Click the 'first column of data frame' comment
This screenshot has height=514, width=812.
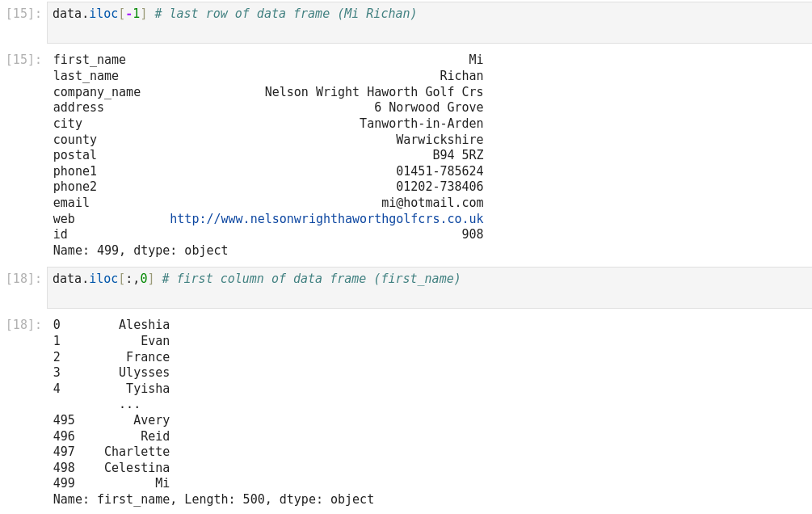tap(311, 279)
